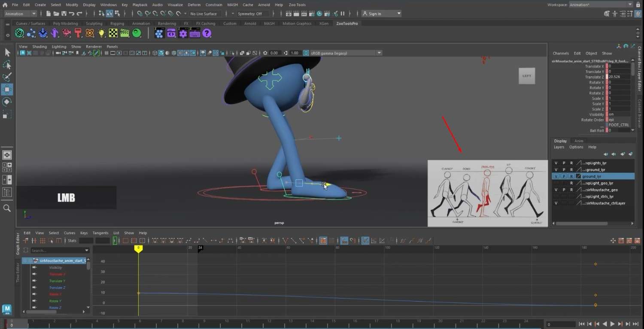This screenshot has width=644, height=329.
Task: Toggle the R column for sirMoustache_geo layer
Action: [x=571, y=190]
